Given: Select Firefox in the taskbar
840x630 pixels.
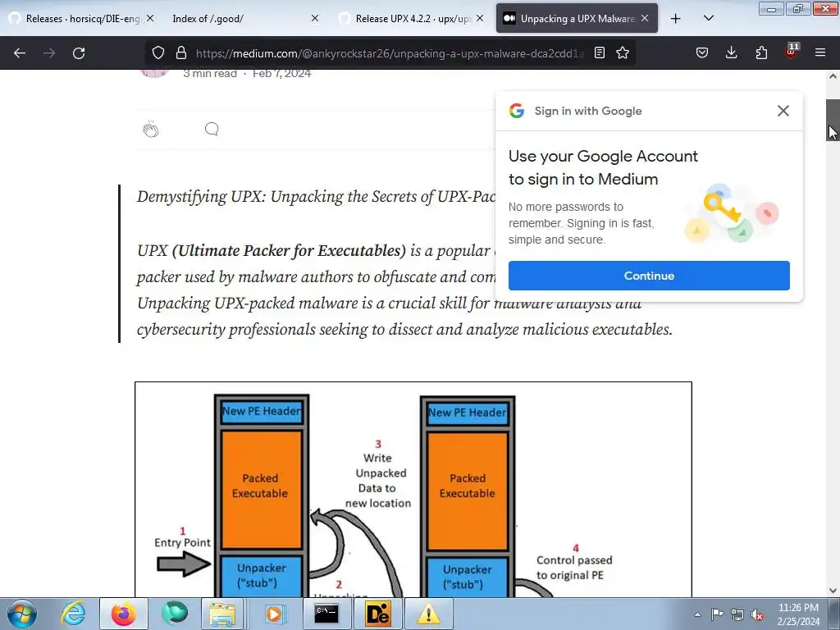Looking at the screenshot, I should 124,614.
